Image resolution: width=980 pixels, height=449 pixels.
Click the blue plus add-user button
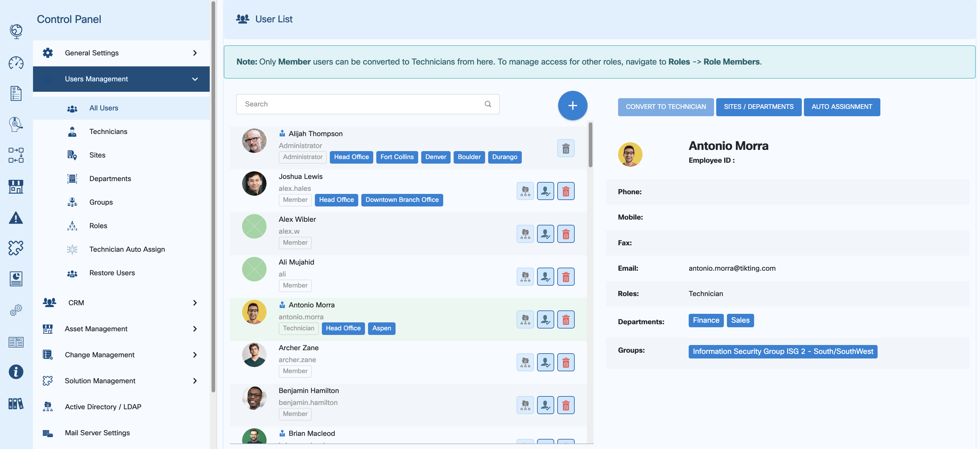(x=572, y=106)
